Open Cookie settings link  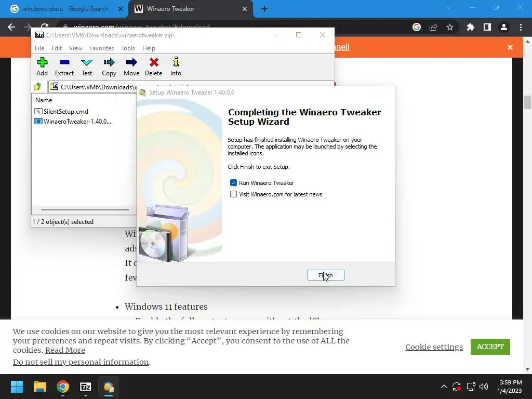pyautogui.click(x=434, y=347)
